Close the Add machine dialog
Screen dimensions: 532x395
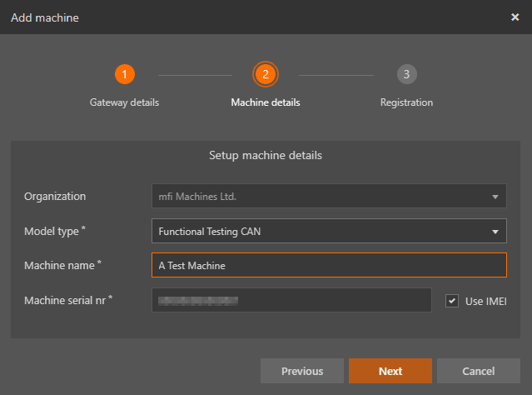tap(515, 17)
